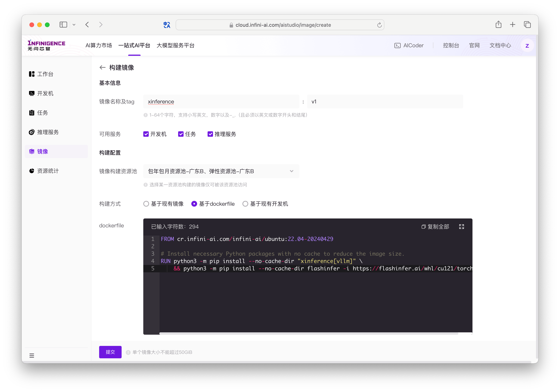Copy the dockerfile with 复制全部

435,227
